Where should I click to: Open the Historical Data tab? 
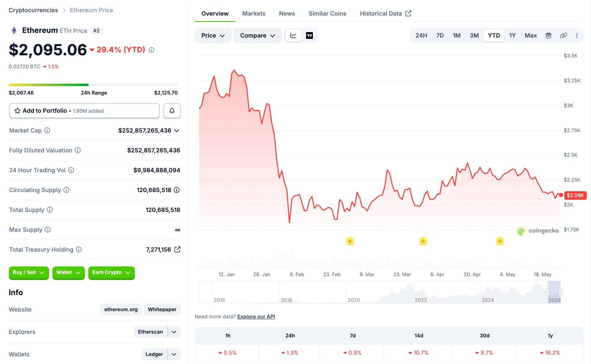pos(385,14)
